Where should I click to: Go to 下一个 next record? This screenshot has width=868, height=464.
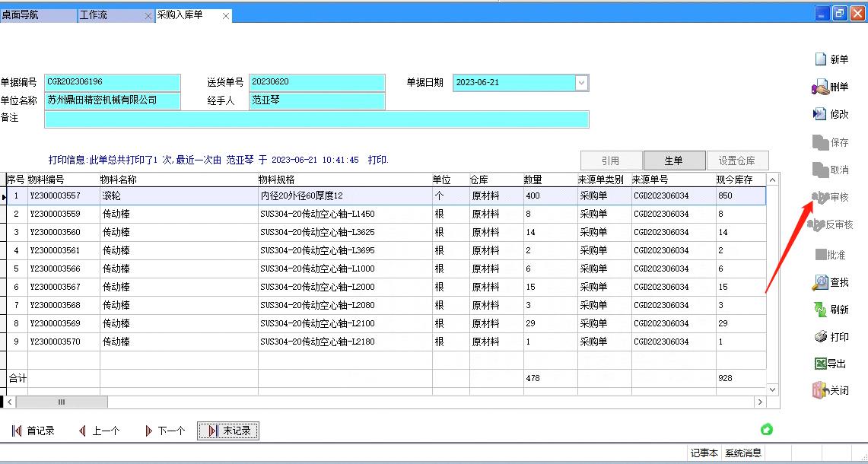pyautogui.click(x=164, y=431)
